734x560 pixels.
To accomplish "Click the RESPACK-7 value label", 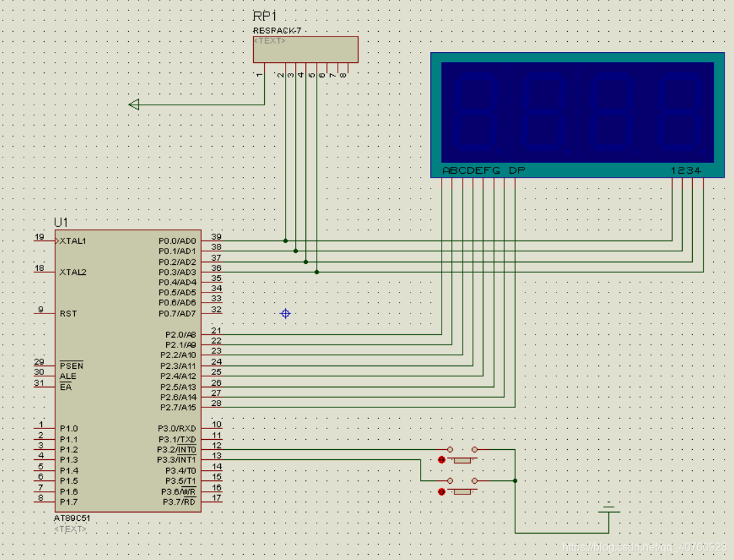I will (x=277, y=30).
